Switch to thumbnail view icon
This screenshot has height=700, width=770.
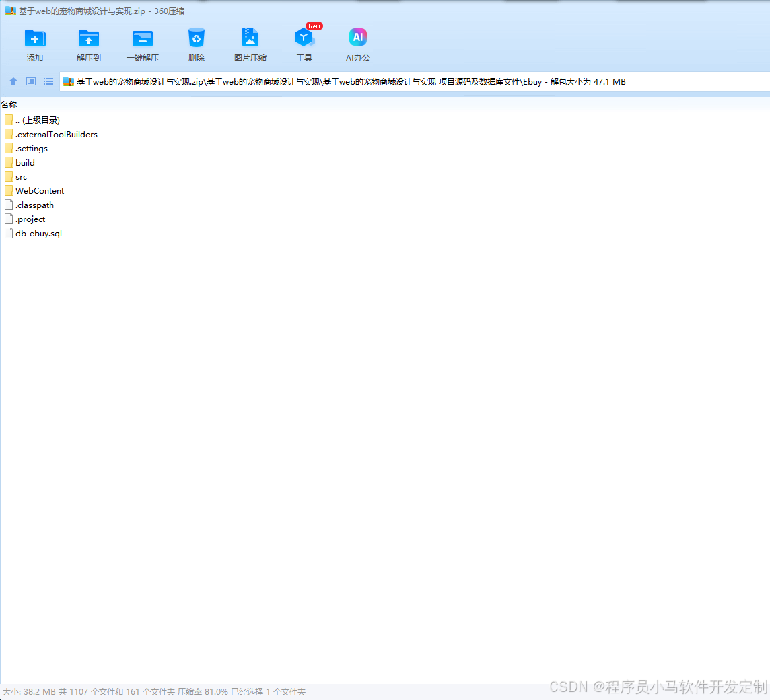tap(31, 81)
